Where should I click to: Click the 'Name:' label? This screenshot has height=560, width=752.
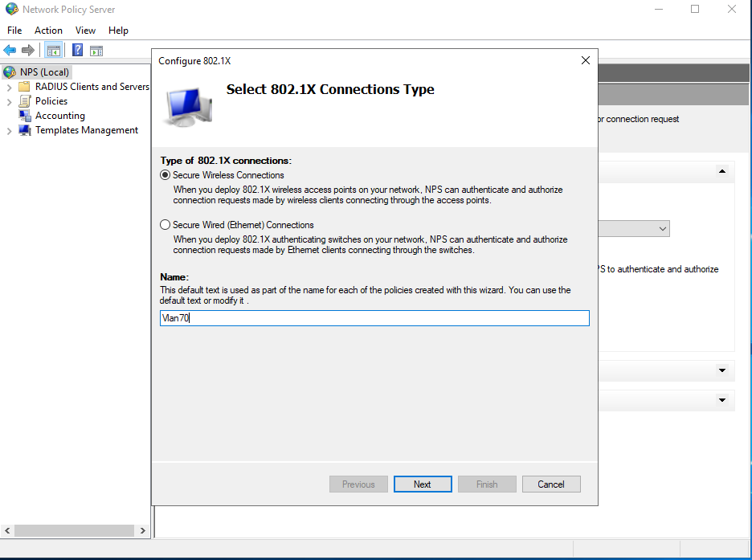[x=174, y=277]
